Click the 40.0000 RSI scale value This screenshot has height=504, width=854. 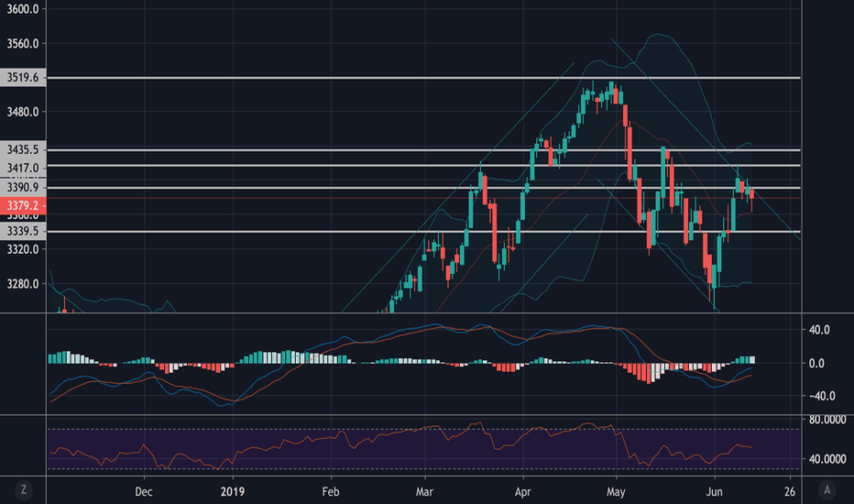click(827, 459)
